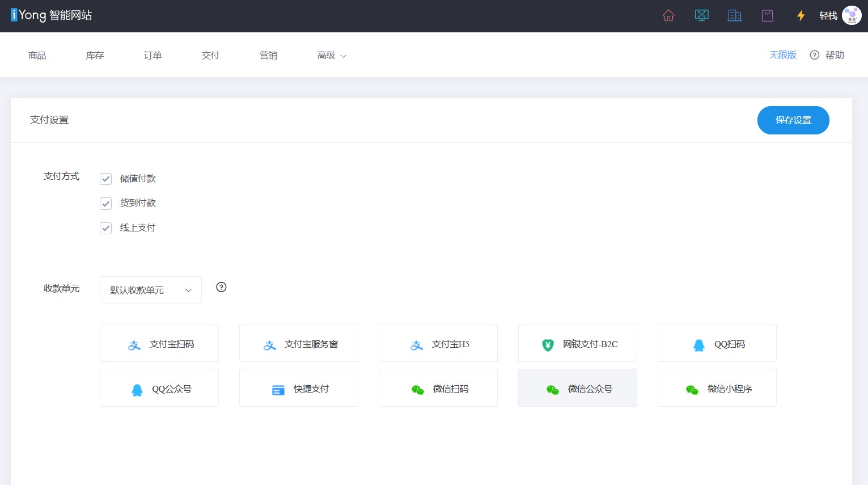Click the 帮助 link text

click(x=835, y=55)
